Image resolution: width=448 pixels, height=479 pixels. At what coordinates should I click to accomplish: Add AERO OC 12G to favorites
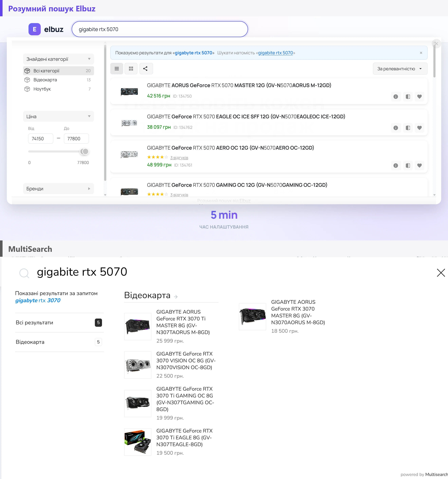(x=419, y=166)
